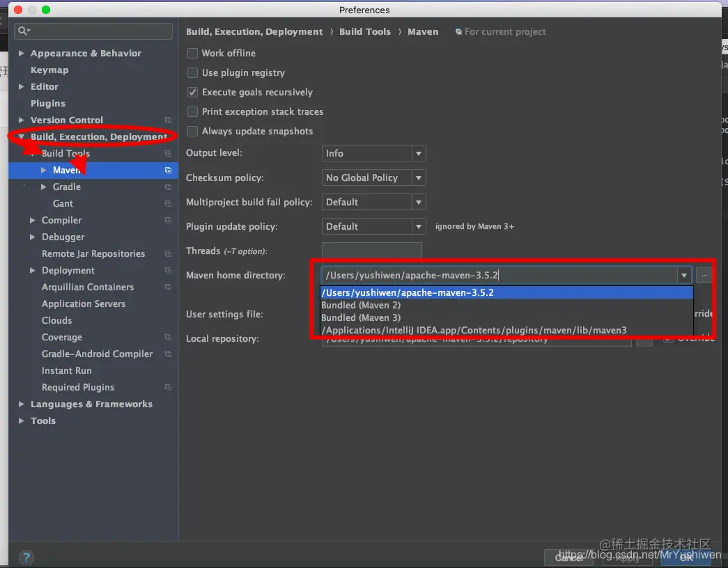The height and width of the screenshot is (568, 728).
Task: Expand Languages & Frameworks section
Action: click(x=22, y=404)
